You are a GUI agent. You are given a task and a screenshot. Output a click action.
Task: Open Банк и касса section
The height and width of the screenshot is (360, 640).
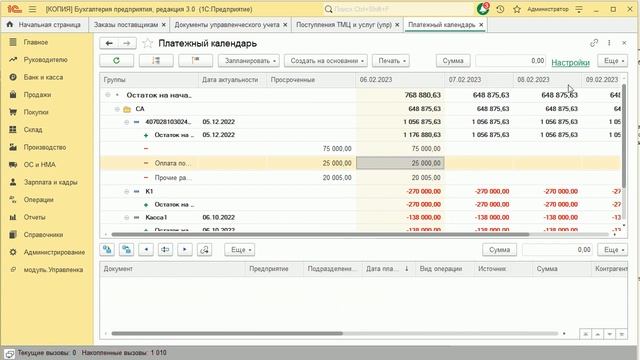[x=43, y=77]
